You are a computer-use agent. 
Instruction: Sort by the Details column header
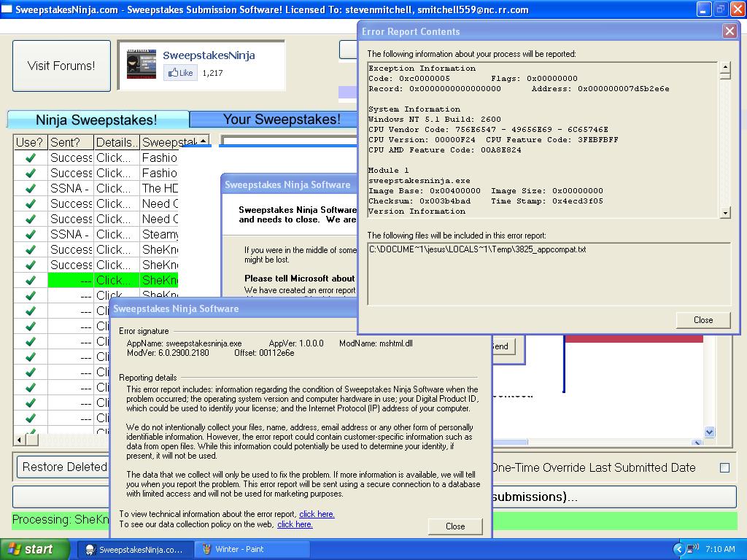116,142
